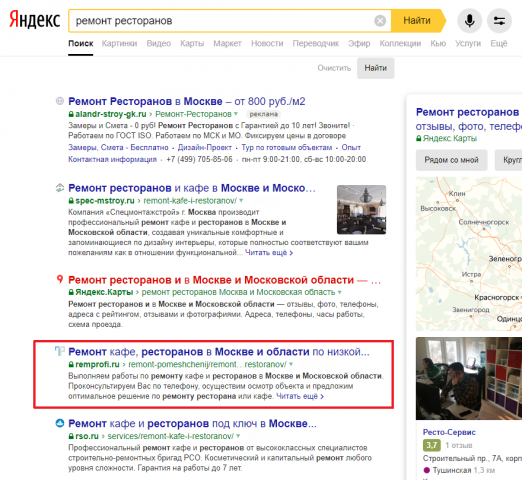The width and height of the screenshot is (522, 480).
Task: Open the Коллекции tab
Action: 400,43
